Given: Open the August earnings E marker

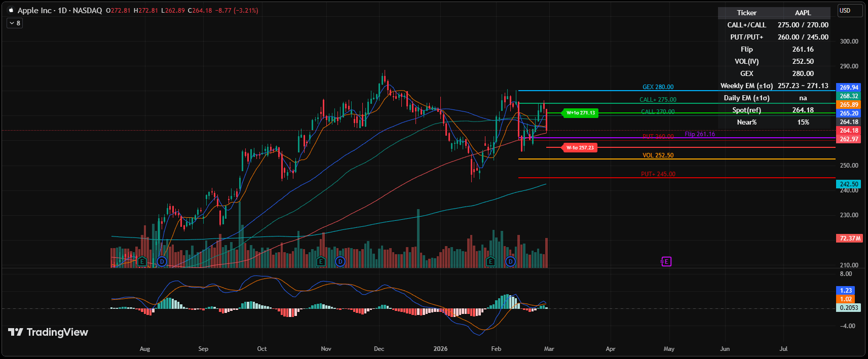Looking at the screenshot, I should 142,261.
